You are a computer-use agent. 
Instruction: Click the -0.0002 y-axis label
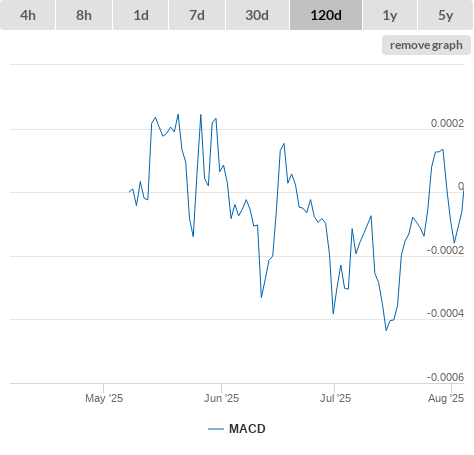click(x=445, y=250)
